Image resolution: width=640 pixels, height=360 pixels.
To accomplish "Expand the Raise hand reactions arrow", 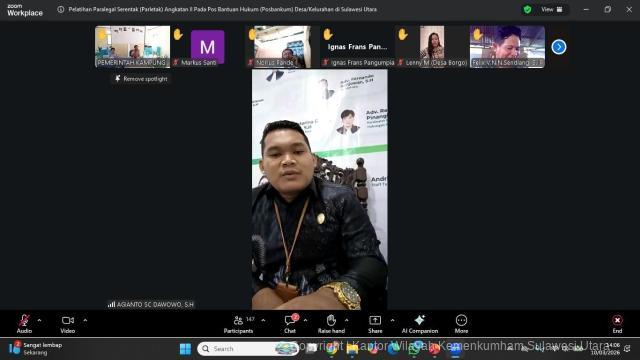I will tap(347, 320).
